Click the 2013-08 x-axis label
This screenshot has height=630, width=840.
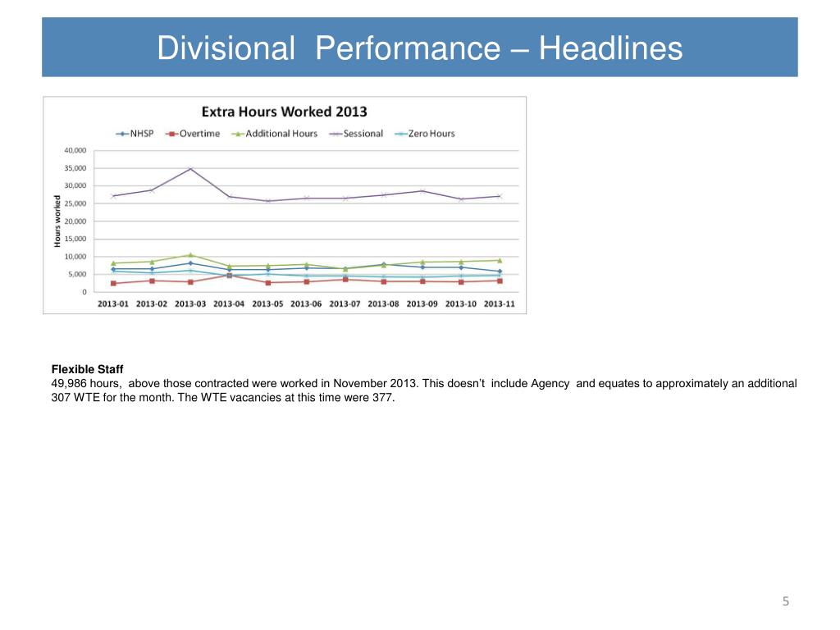(x=383, y=304)
